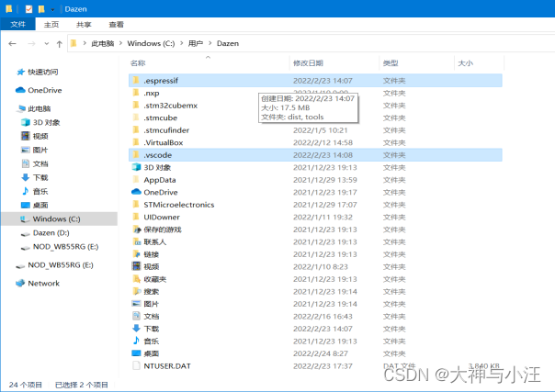Open 桌面 in navigation pane
555x392 pixels.
point(35,205)
